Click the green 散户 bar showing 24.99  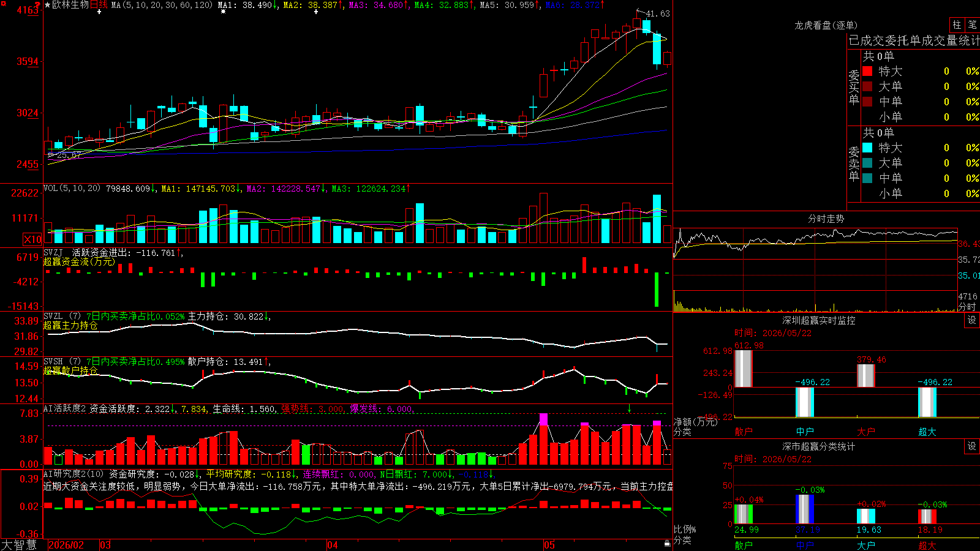744,514
